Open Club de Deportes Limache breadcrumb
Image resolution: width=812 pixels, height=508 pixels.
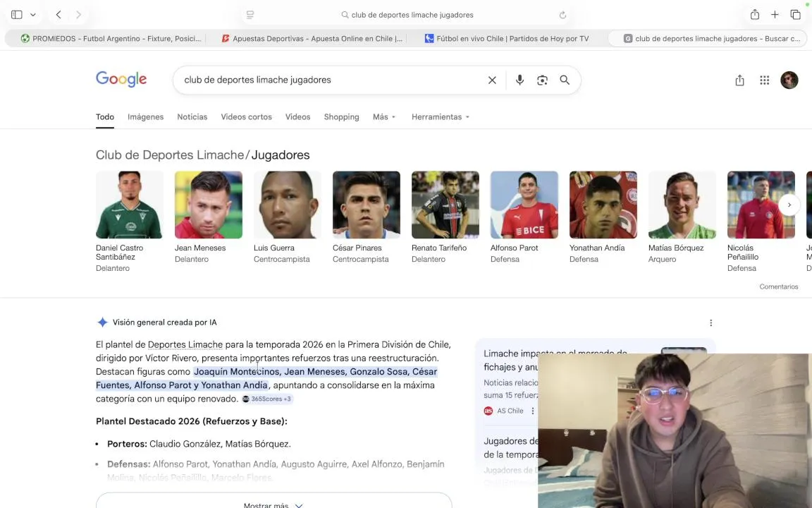tap(169, 155)
